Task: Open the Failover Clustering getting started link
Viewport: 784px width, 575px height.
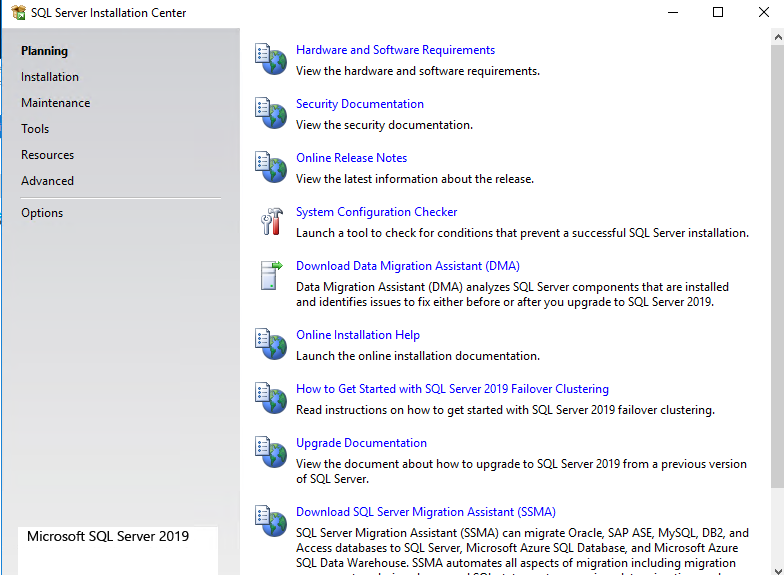Action: pyautogui.click(x=452, y=389)
